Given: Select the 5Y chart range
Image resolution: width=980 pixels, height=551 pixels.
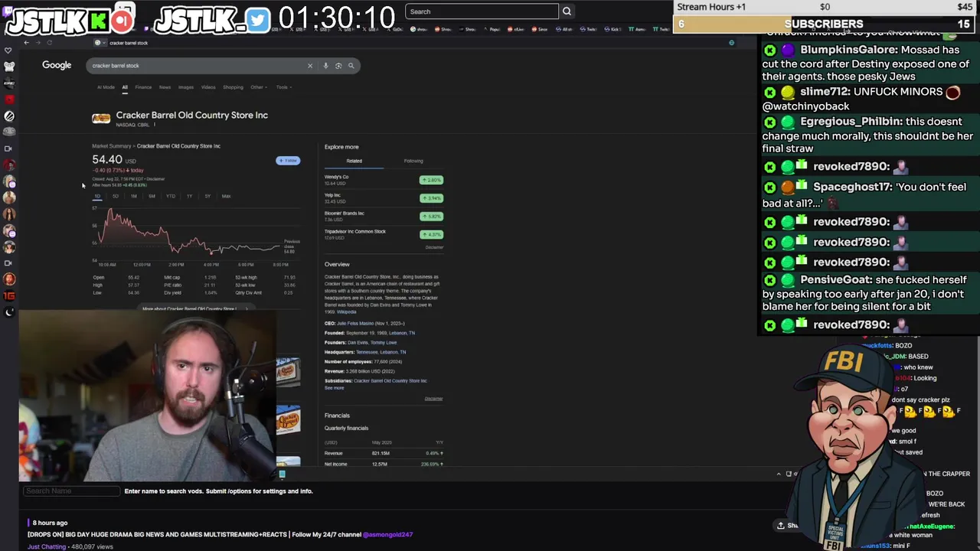Looking at the screenshot, I should 207,197.
